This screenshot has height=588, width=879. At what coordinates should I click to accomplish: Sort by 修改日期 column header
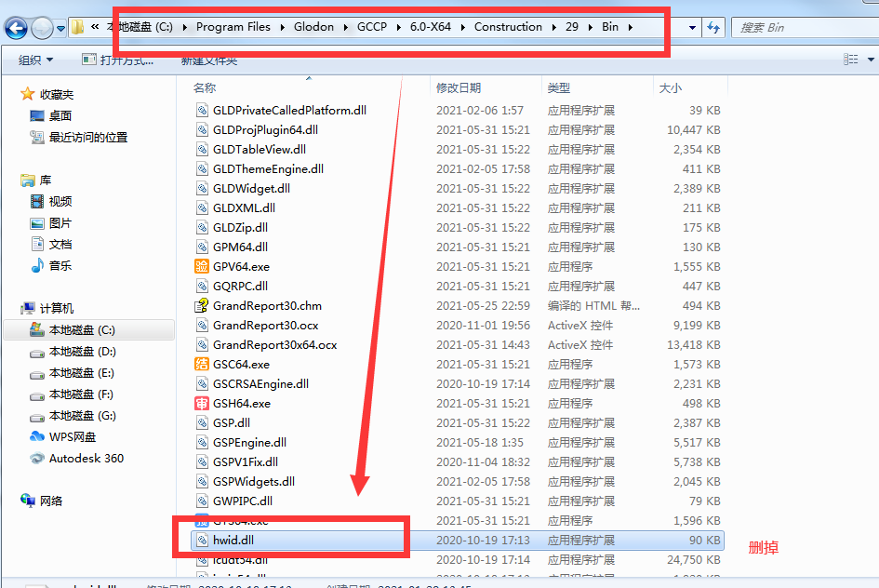click(459, 88)
